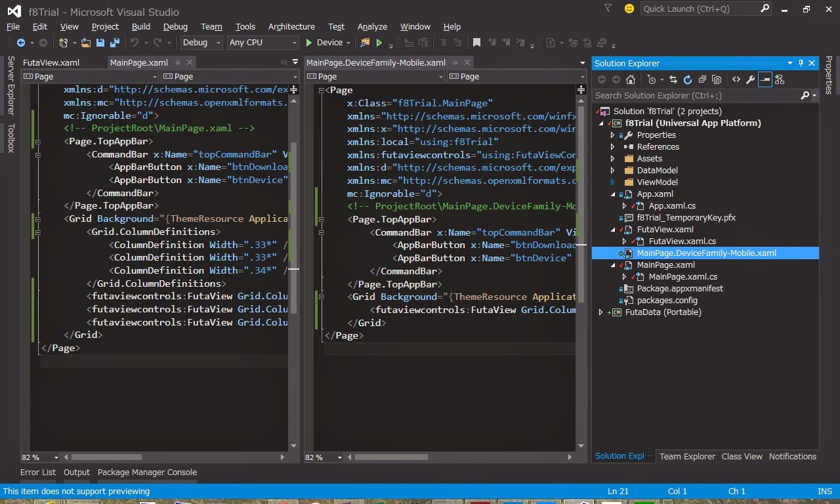
Task: Start debugging with the Device button
Action: [x=324, y=43]
